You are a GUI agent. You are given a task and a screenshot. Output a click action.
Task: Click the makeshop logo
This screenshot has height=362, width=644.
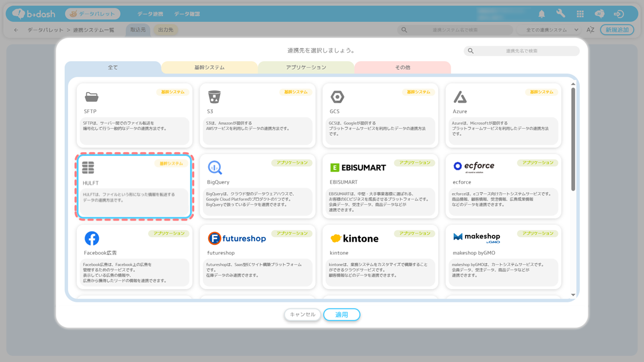pyautogui.click(x=477, y=237)
